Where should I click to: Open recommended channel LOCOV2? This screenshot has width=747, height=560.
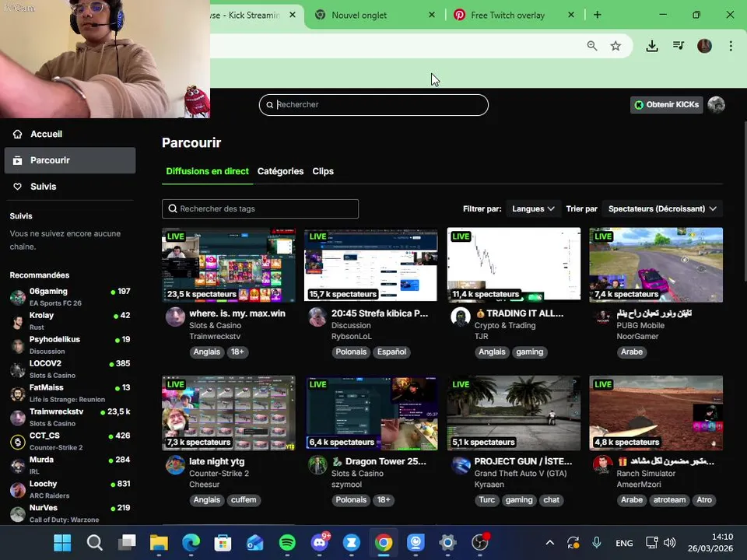(70, 369)
